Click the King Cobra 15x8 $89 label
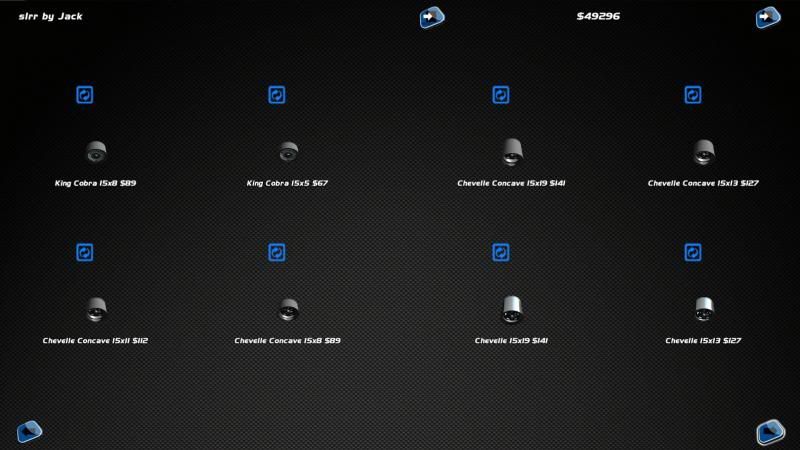Screen dimensions: 800x450 coord(95,183)
